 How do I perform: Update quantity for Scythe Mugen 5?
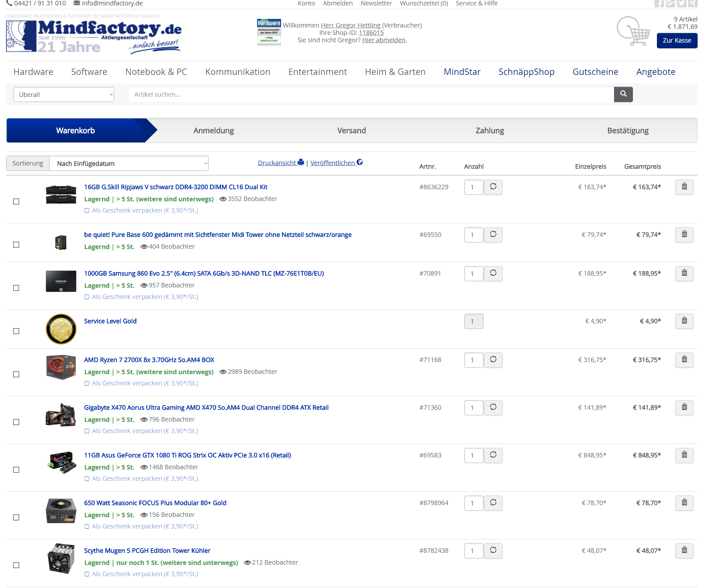click(x=493, y=551)
